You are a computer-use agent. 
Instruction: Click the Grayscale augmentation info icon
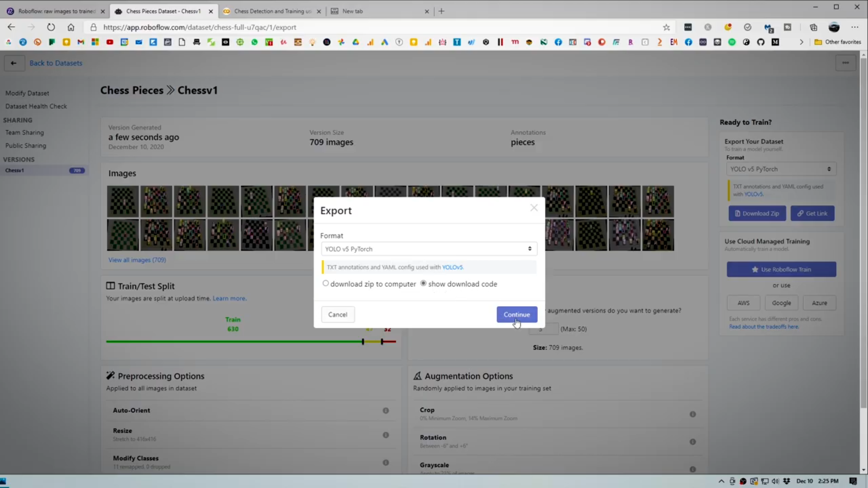pyautogui.click(x=693, y=469)
